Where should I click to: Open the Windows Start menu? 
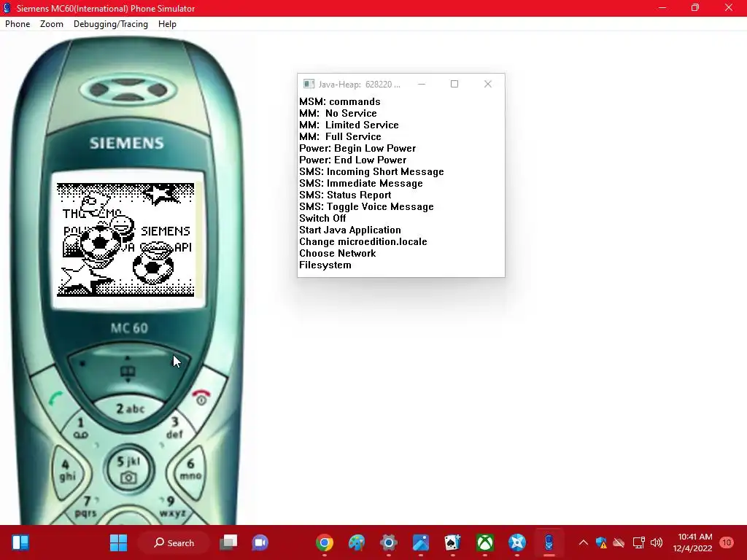[118, 542]
